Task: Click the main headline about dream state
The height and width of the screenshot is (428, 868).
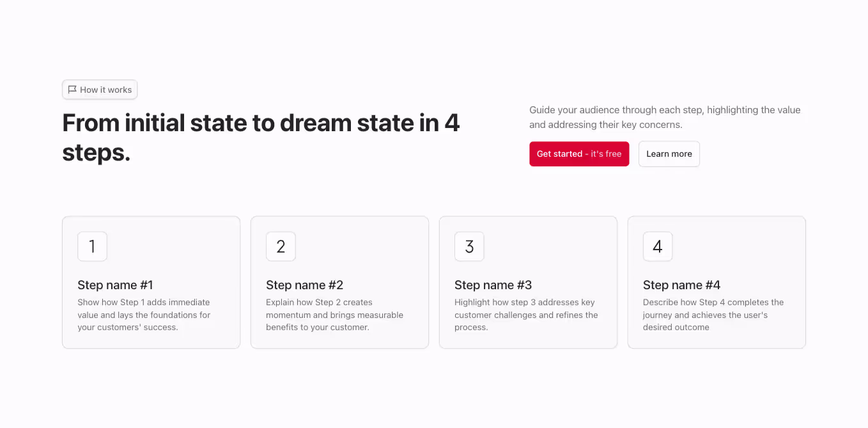Action: (x=261, y=137)
